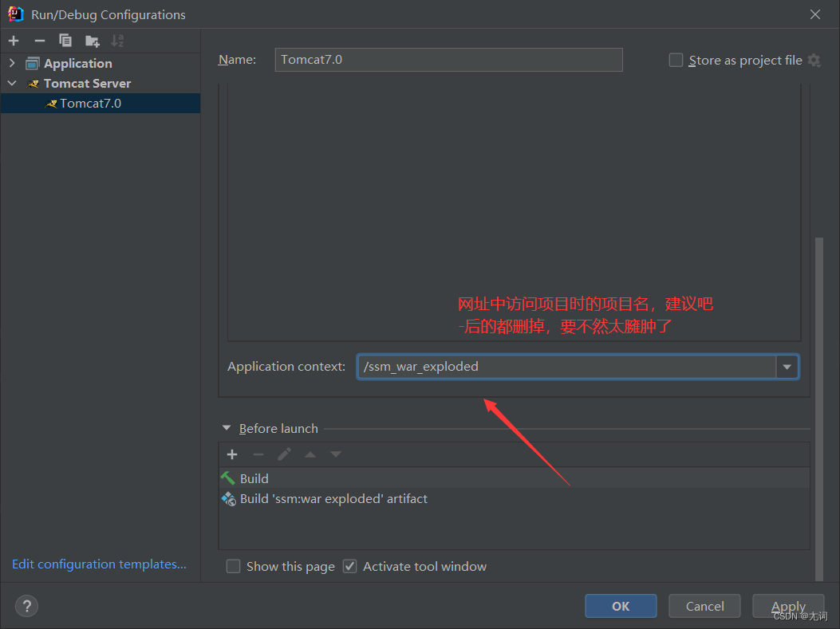Click the Application context text field
Viewport: 840px width, 629px height.
(567, 367)
